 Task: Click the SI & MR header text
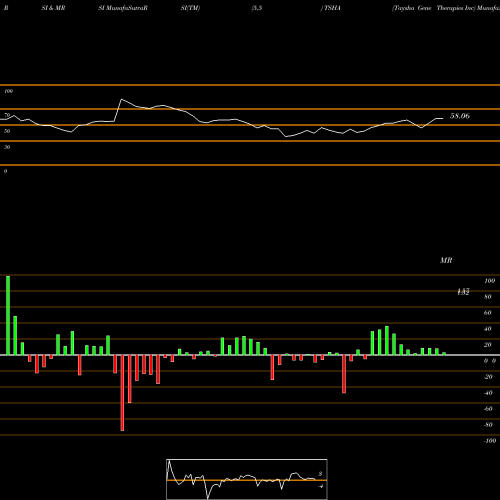53,8
